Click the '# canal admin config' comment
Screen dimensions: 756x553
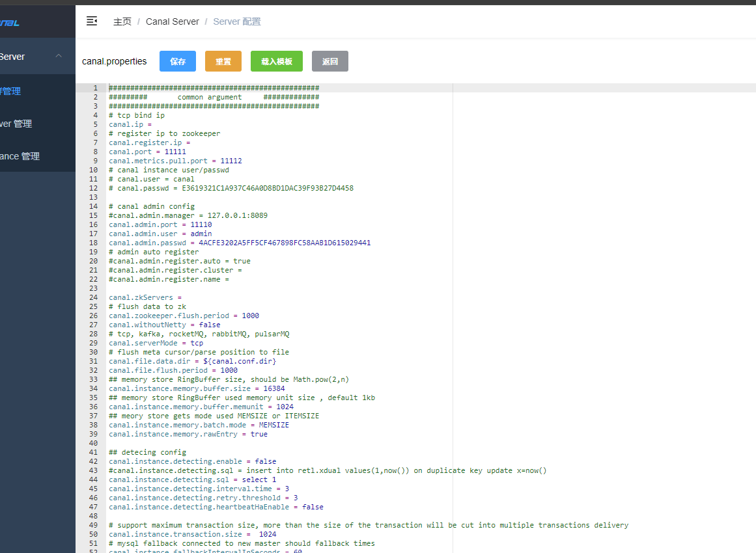151,207
